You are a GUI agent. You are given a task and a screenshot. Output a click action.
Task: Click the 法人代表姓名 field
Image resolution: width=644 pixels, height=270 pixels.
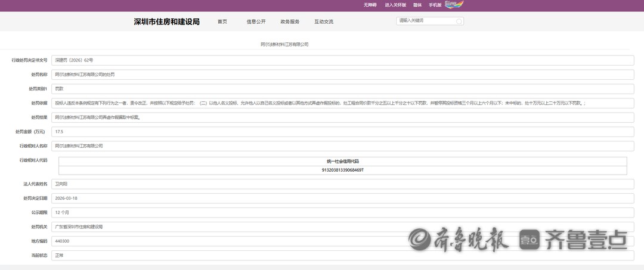tap(343, 184)
